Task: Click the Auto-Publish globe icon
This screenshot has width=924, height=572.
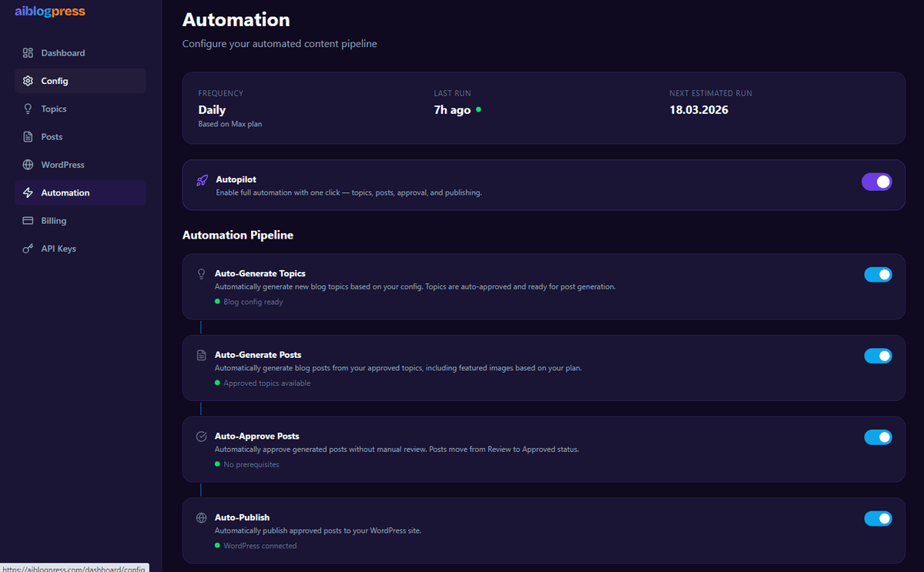Action: click(201, 517)
